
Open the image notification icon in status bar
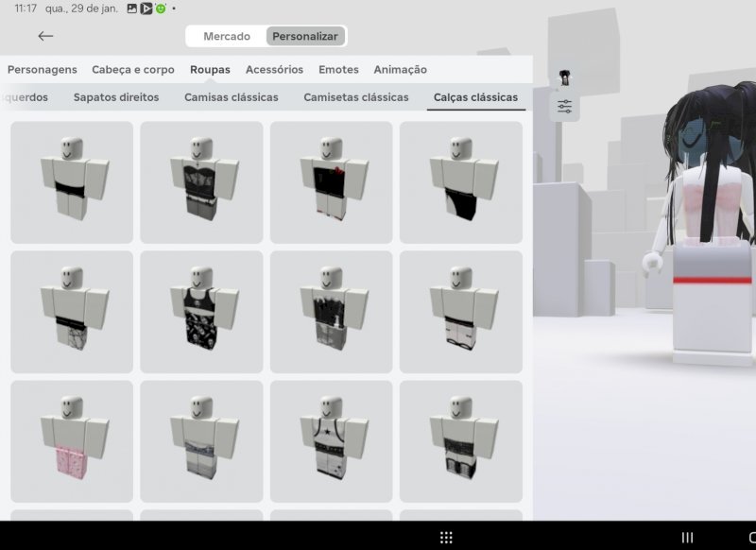coord(131,9)
